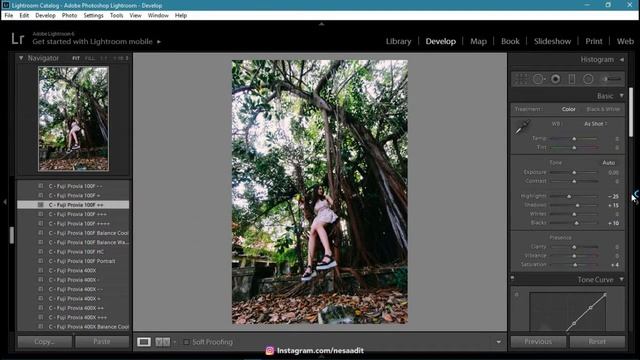This screenshot has width=640, height=360.
Task: Open the Help menu
Action: (x=181, y=15)
